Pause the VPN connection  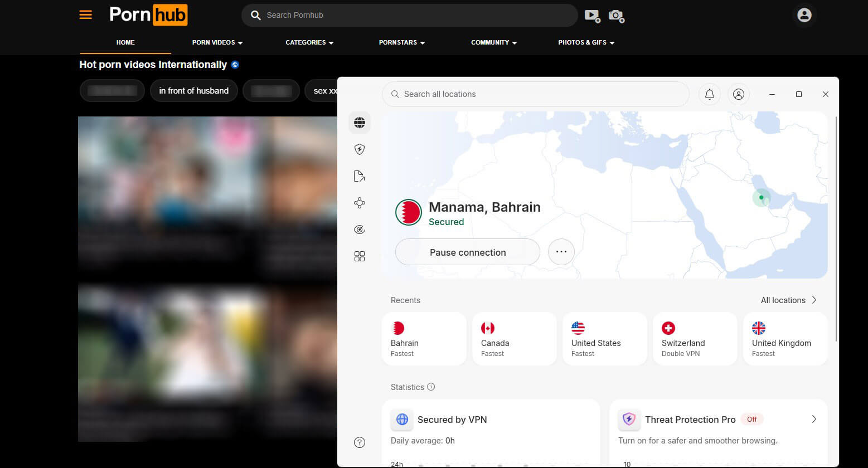coord(468,252)
